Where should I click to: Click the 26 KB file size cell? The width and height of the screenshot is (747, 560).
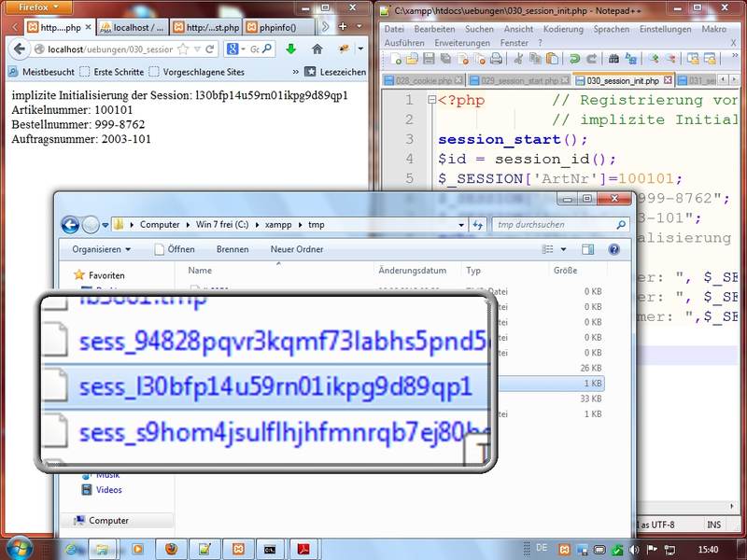pyautogui.click(x=591, y=368)
